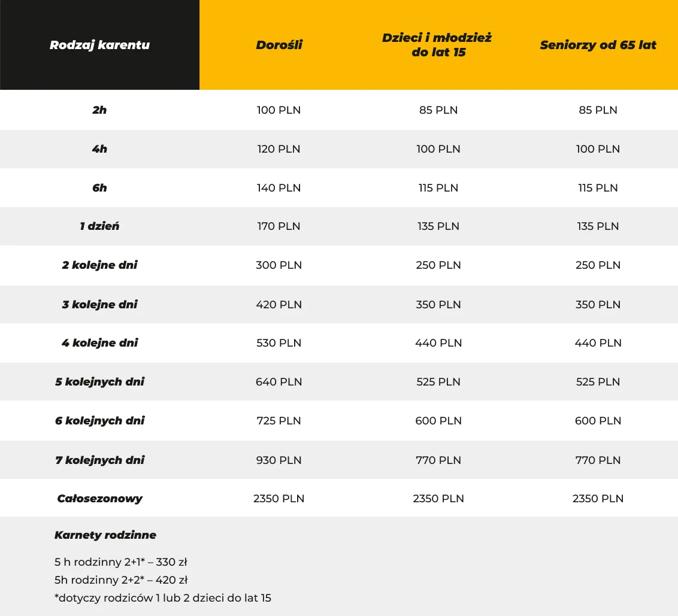
Task: Click the 'Dzieci i młodzież do lat 15' header
Action: (x=437, y=45)
